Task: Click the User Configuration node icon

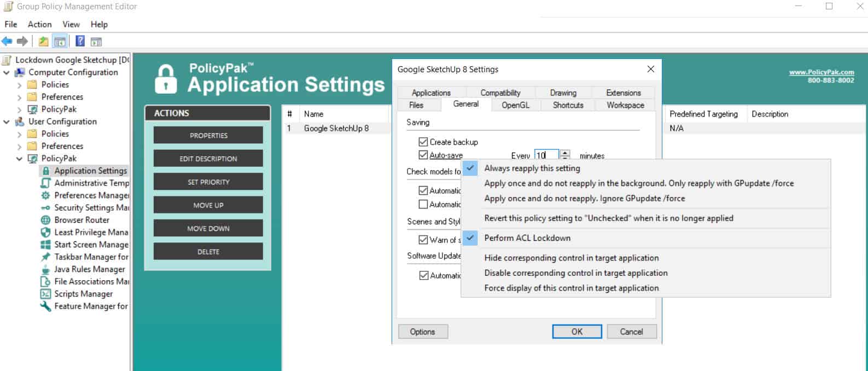Action: point(20,121)
